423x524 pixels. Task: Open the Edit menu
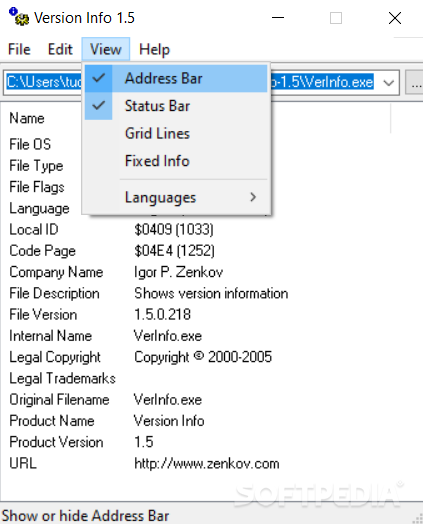pyautogui.click(x=60, y=49)
